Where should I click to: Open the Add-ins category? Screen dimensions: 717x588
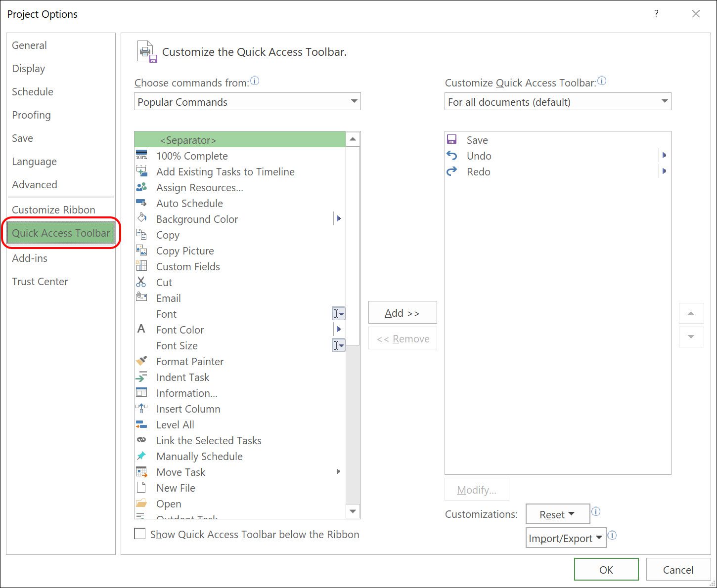click(x=61, y=258)
